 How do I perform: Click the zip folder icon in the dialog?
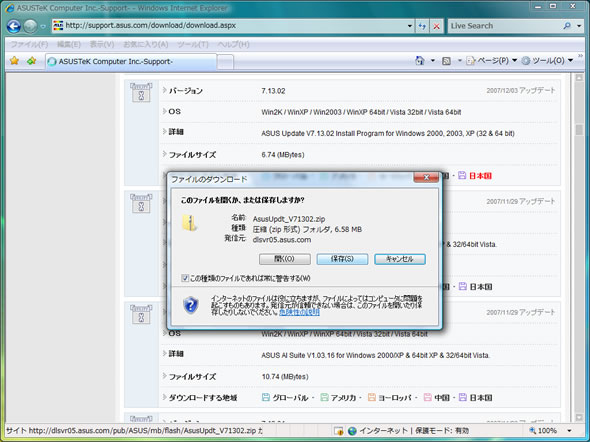190,223
